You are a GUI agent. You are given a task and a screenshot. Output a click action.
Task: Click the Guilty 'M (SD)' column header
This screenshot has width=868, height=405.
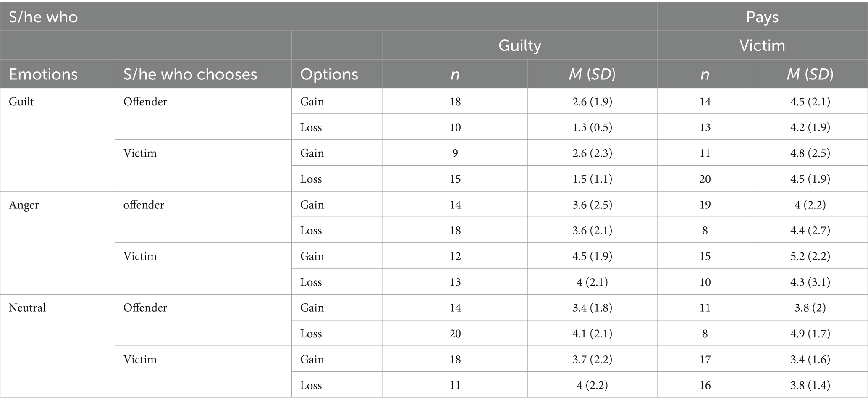tap(592, 74)
